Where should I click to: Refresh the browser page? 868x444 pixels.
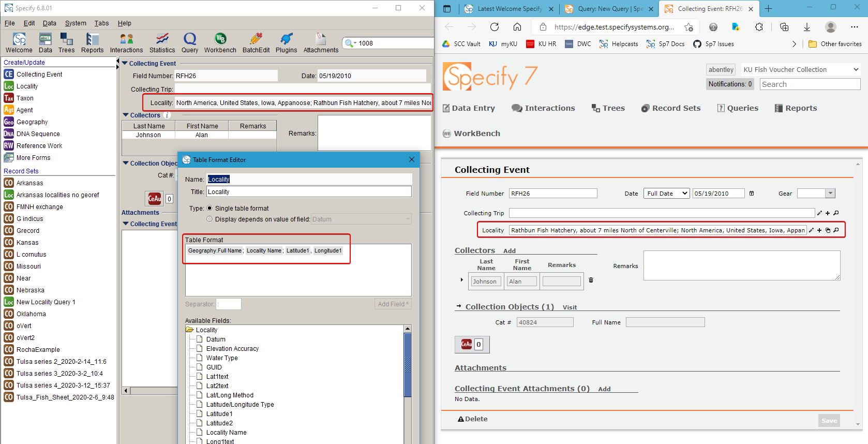pos(495,27)
